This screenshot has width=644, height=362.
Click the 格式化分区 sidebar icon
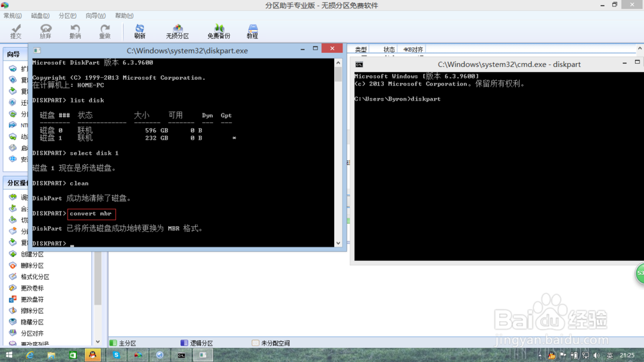[x=13, y=276]
